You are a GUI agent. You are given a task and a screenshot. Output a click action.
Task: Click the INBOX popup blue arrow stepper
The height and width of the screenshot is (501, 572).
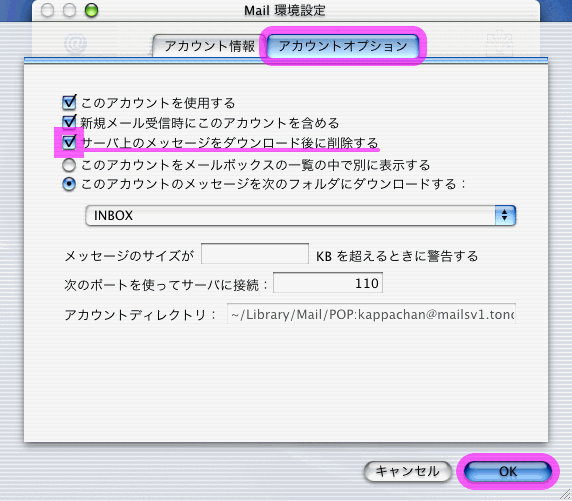point(505,215)
